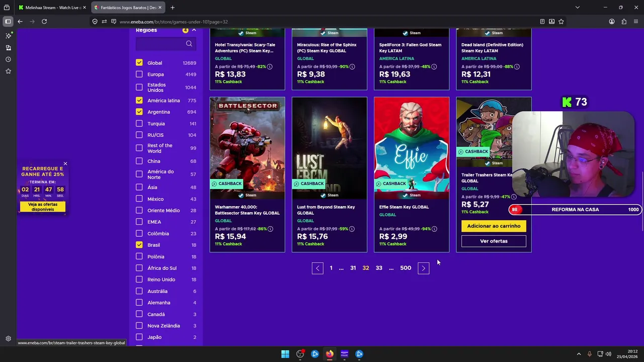Screen dimensions: 644x362
Task: Open the Firefox application hamburger menu
Action: tap(636, 22)
